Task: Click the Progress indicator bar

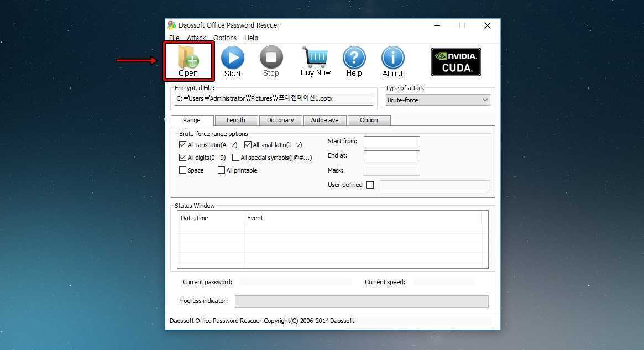Action: (x=362, y=301)
